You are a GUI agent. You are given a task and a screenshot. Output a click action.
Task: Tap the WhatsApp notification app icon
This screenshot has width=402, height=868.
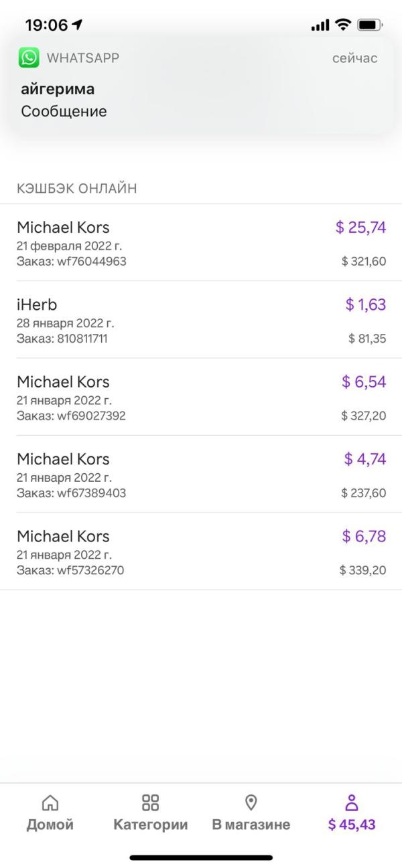[x=29, y=58]
